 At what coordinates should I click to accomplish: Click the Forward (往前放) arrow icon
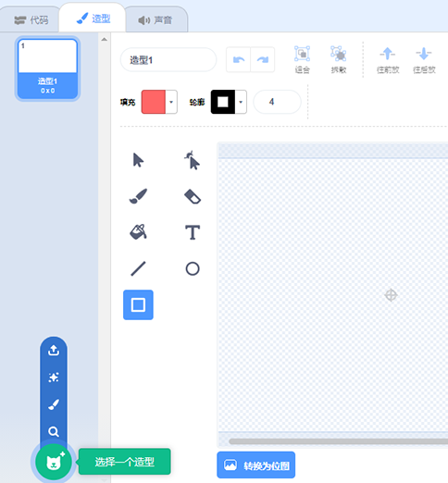[388, 54]
